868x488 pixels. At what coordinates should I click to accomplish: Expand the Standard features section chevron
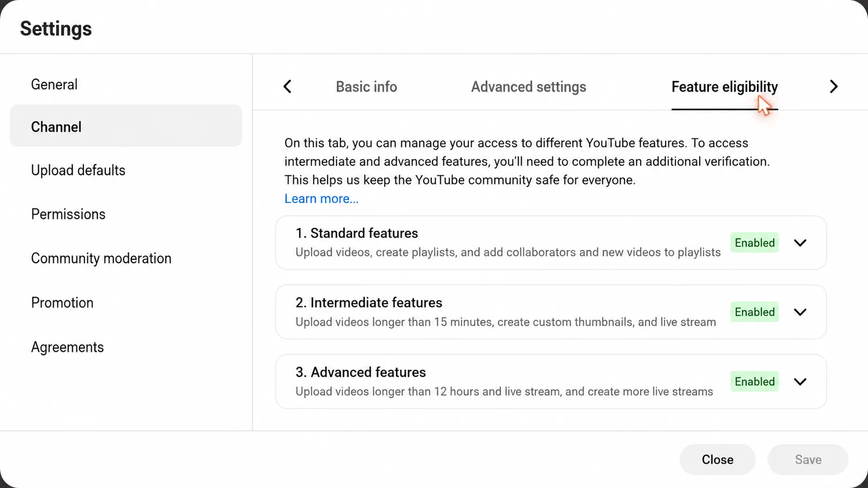pos(800,243)
